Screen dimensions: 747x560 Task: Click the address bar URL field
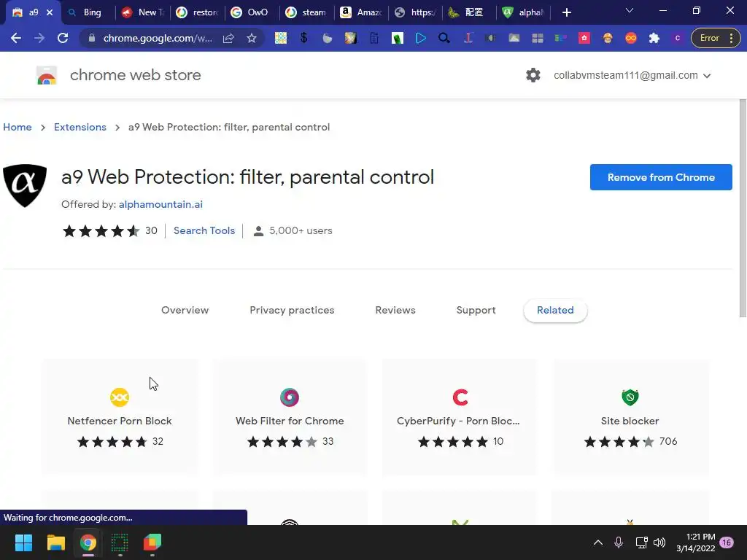click(x=158, y=38)
